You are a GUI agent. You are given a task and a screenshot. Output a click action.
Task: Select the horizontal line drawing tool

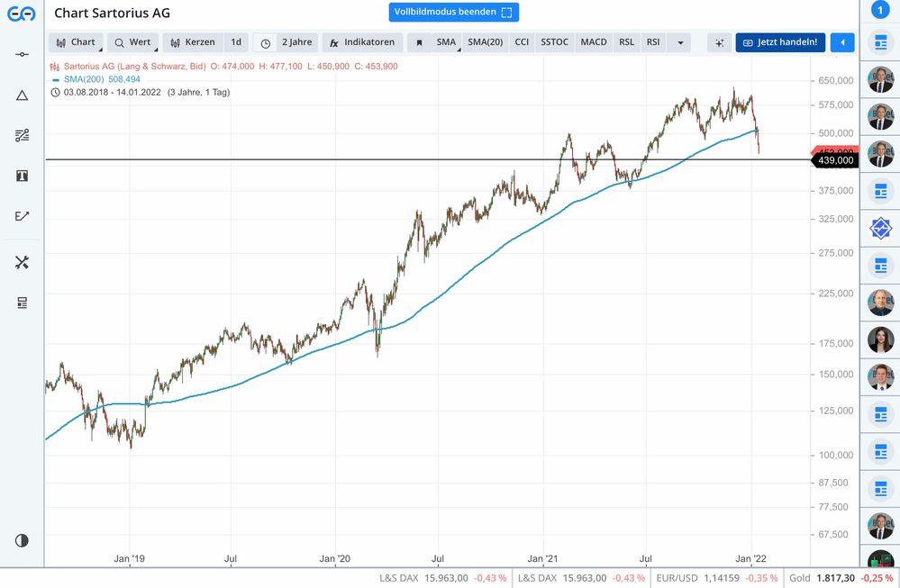click(22, 55)
